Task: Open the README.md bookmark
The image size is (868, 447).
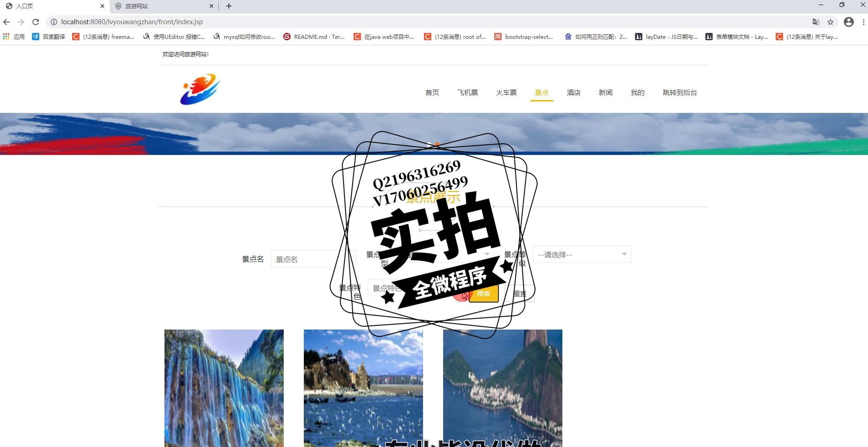Action: click(x=314, y=37)
